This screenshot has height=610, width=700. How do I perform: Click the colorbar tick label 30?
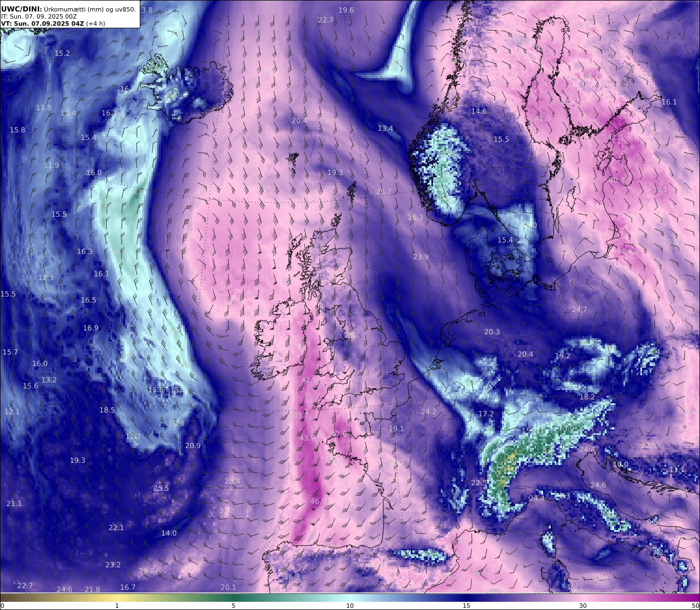(583, 606)
